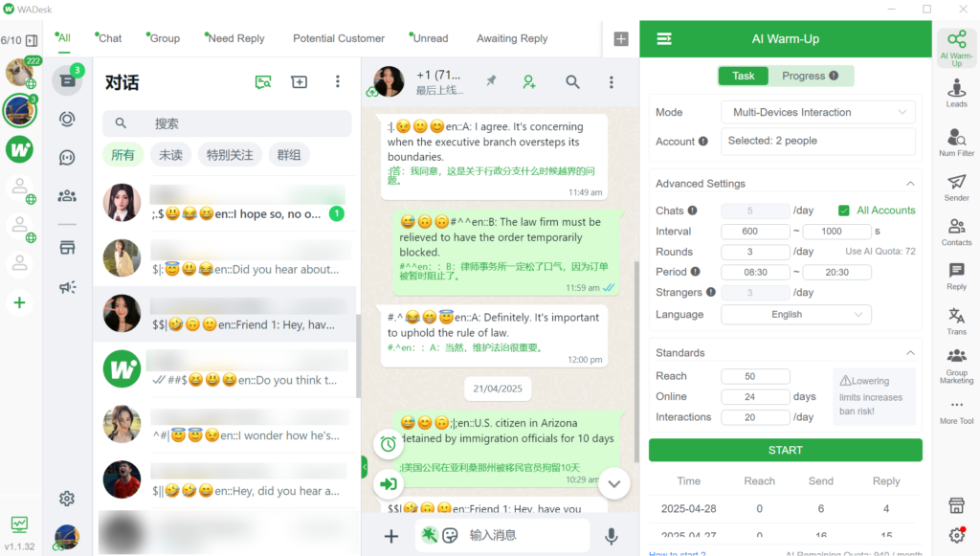
Task: Open chat starting 'I hope so, no o...'
Action: [x=225, y=203]
